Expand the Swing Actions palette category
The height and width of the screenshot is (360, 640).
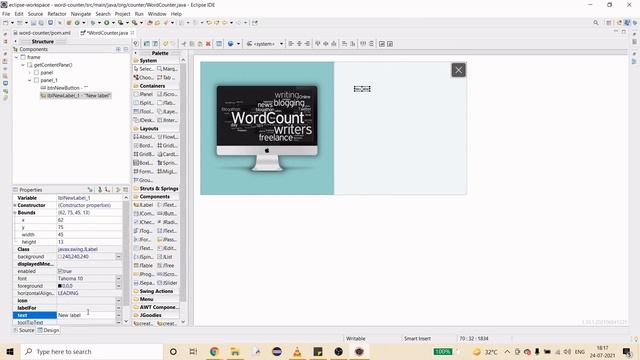point(156,291)
